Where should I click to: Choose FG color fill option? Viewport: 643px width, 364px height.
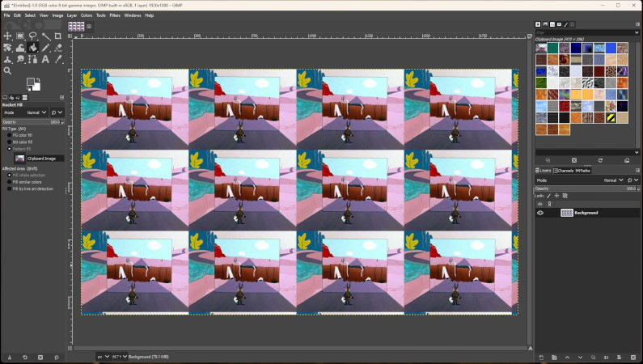10,135
